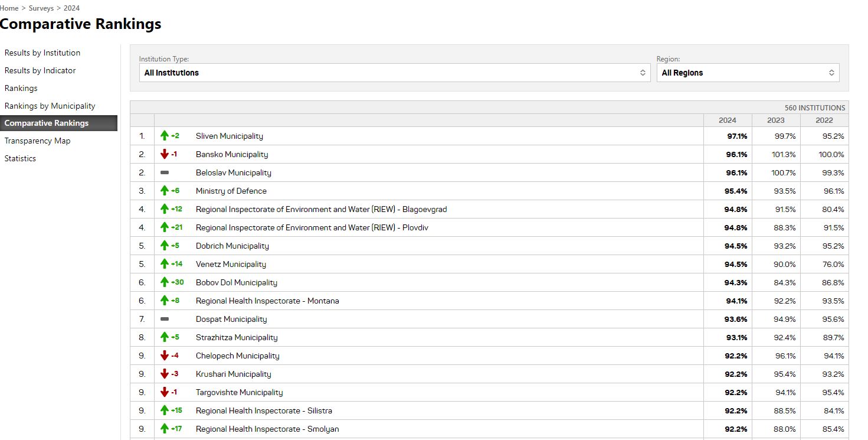The width and height of the screenshot is (868, 440).
Task: Click the Home breadcrumb link
Action: pos(9,8)
